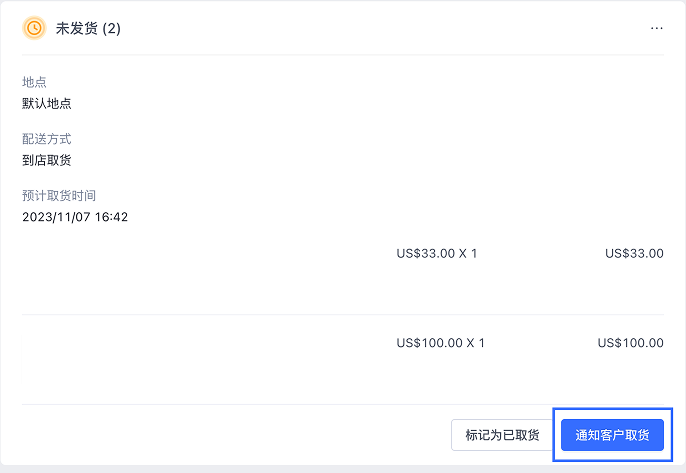
Task: Click the US$100.00 line total
Action: (x=630, y=343)
